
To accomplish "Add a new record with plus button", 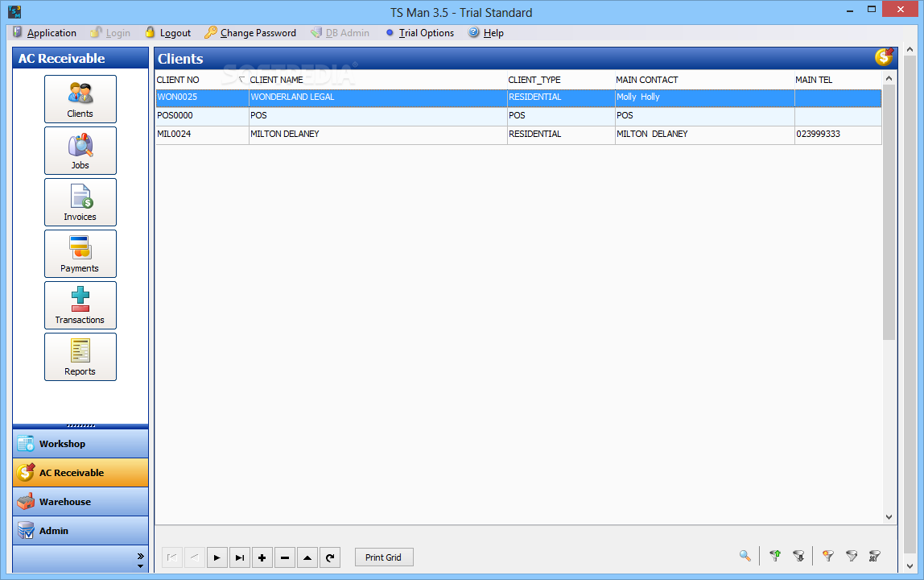I will [262, 557].
